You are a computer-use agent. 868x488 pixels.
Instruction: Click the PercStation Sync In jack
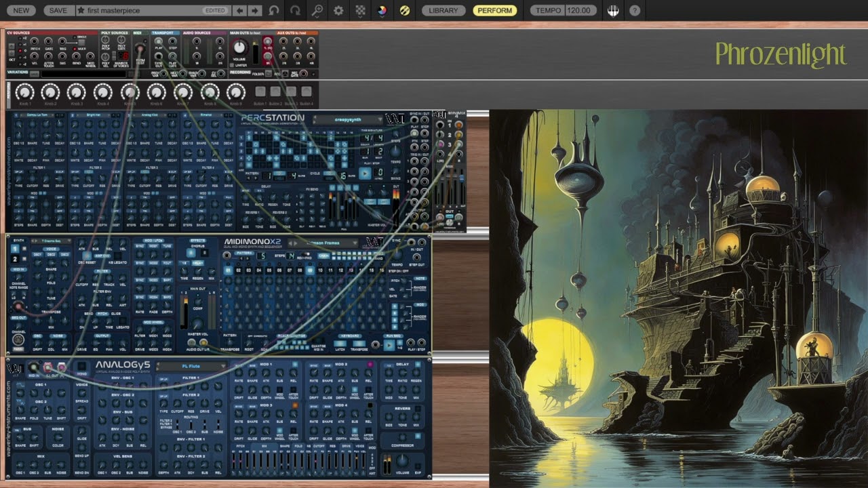coord(414,120)
